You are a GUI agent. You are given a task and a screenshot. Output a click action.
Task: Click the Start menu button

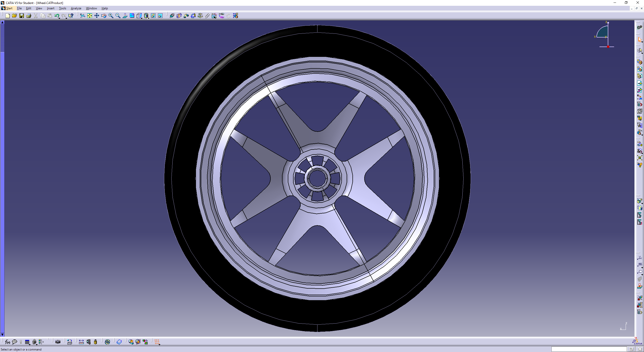(9, 8)
